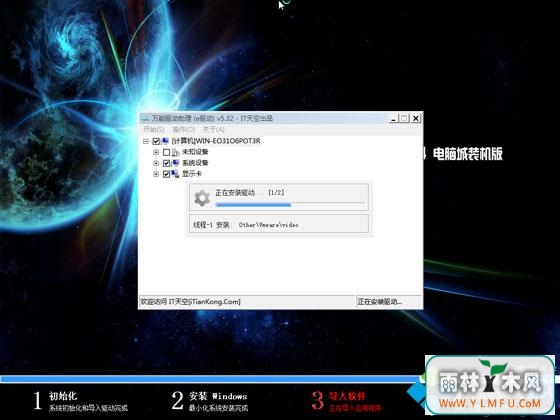560x420 pixels.
Task: Expand the 系统设备 tree node
Action: click(156, 163)
